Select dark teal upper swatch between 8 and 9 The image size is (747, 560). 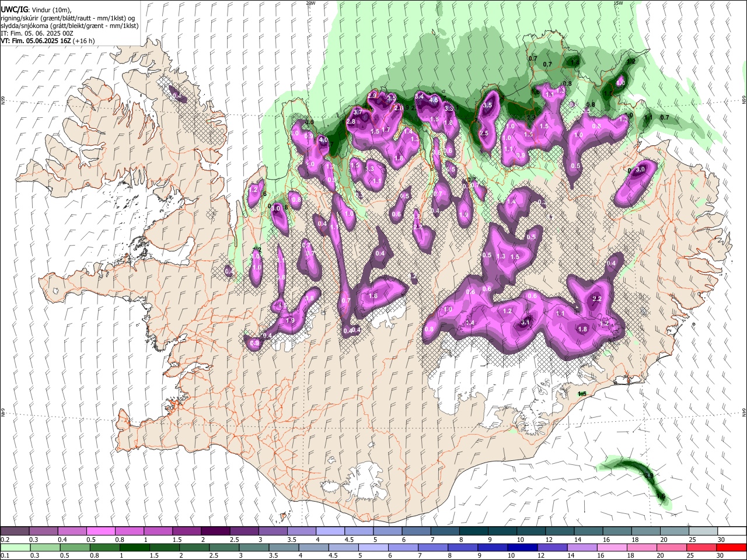[x=473, y=531]
